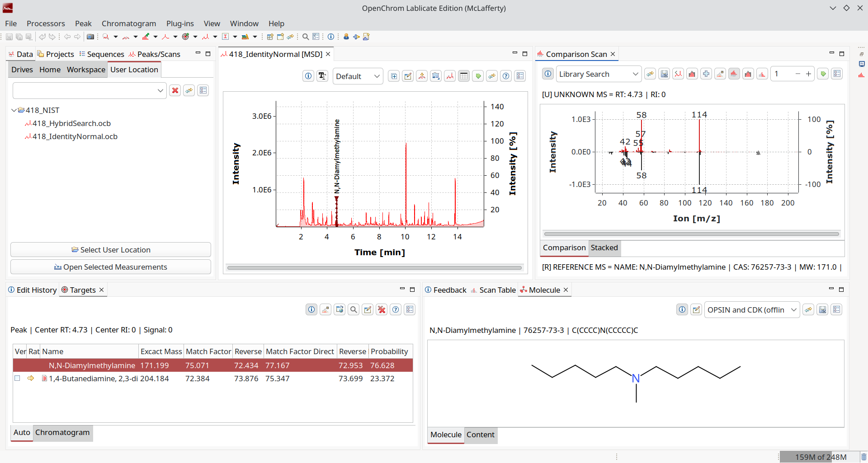Open the Library Search dropdown
The width and height of the screenshot is (868, 463).
click(x=599, y=74)
